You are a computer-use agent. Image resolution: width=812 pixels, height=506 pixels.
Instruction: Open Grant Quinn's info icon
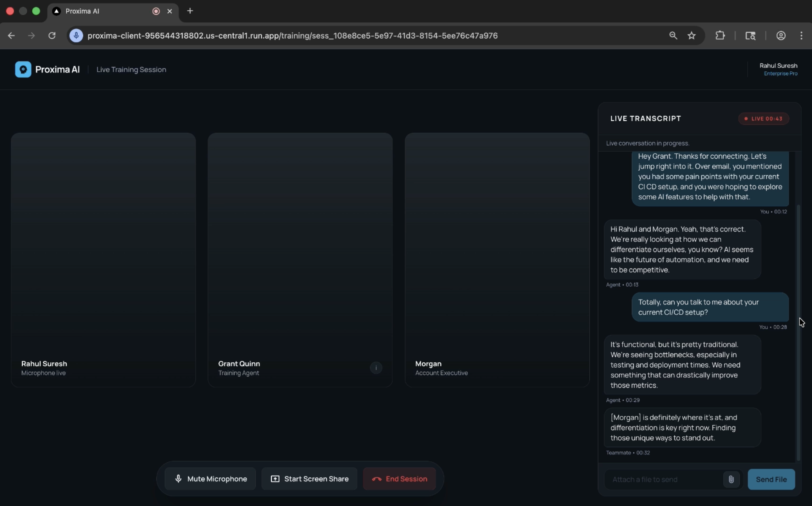(x=376, y=368)
